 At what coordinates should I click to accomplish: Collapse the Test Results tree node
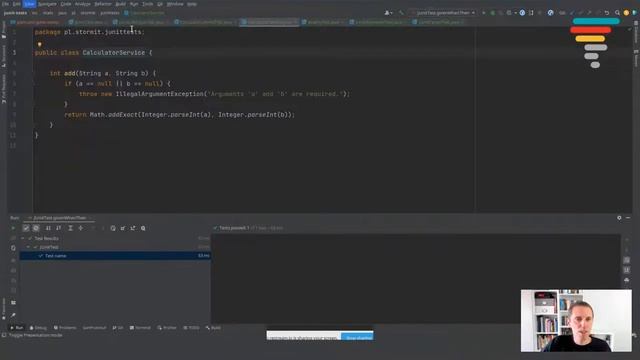pyautogui.click(x=23, y=238)
